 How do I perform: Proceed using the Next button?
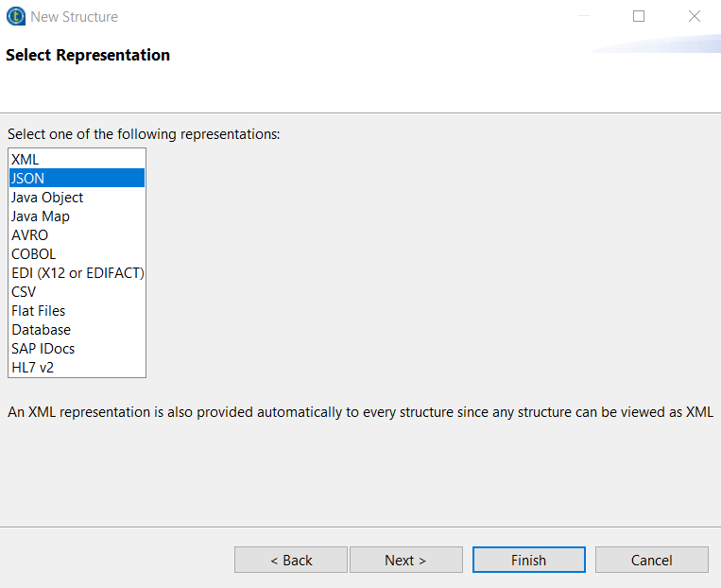click(x=405, y=560)
